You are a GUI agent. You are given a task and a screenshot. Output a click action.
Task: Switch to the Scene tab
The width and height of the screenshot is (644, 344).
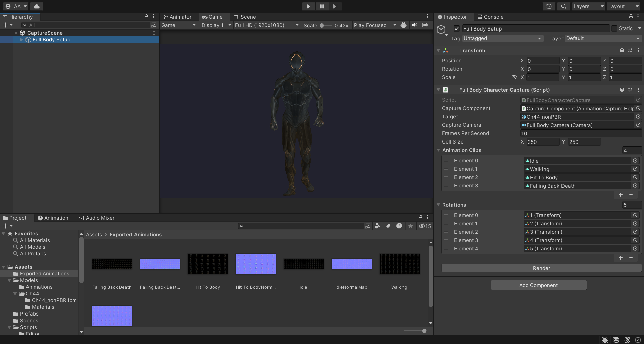245,17
